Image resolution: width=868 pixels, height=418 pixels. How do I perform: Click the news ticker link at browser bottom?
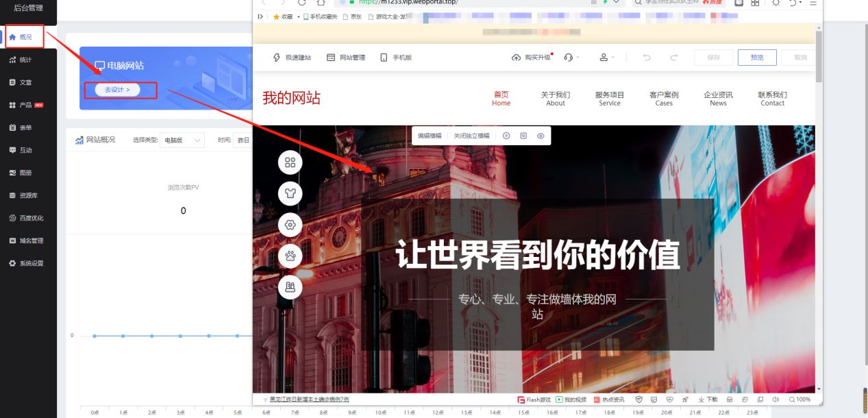coord(309,399)
